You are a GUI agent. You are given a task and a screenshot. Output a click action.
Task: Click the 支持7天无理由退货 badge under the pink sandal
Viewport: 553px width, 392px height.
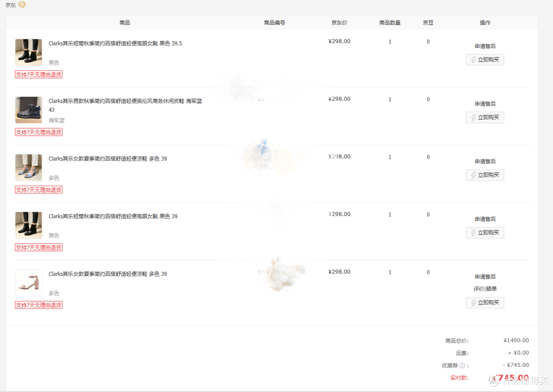(x=39, y=305)
